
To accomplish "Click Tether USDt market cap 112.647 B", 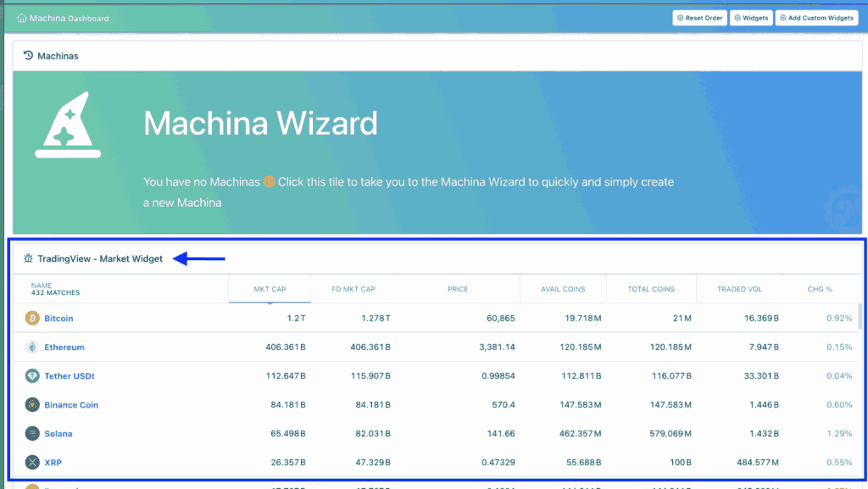I will click(x=286, y=375).
